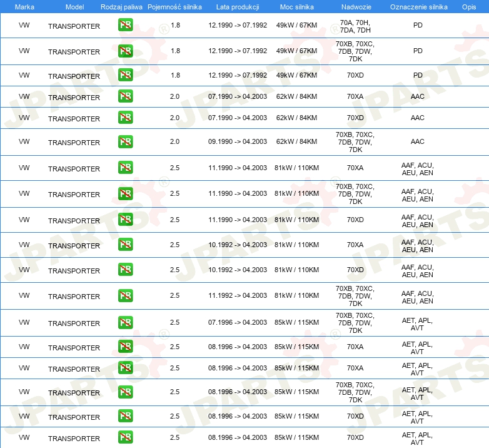Click the fuel icon in the 10.1992 70XD row

point(125,270)
